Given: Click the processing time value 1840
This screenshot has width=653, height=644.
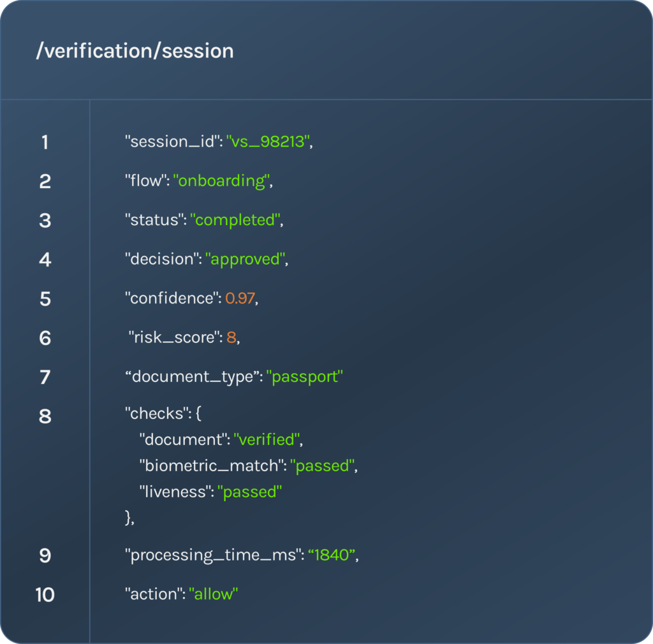Looking at the screenshot, I should click(x=332, y=555).
